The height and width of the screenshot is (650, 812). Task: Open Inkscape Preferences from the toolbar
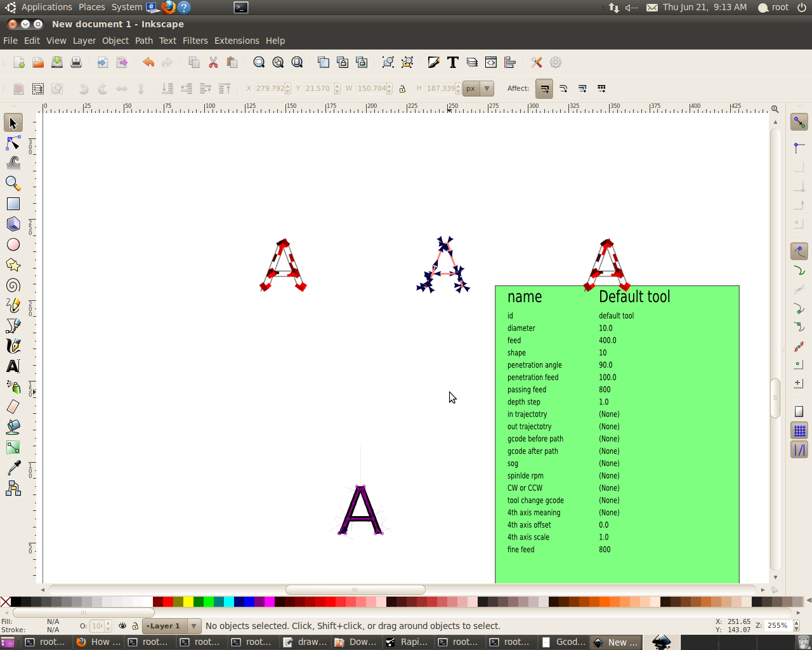537,62
